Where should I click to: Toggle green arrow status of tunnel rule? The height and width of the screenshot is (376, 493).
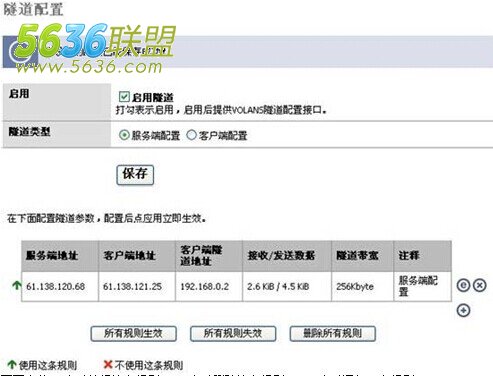(16, 285)
